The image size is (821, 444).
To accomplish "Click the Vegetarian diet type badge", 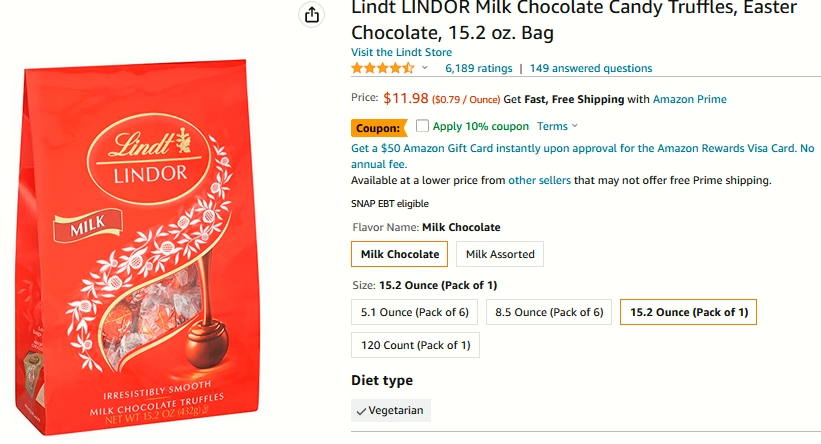I will [391, 410].
